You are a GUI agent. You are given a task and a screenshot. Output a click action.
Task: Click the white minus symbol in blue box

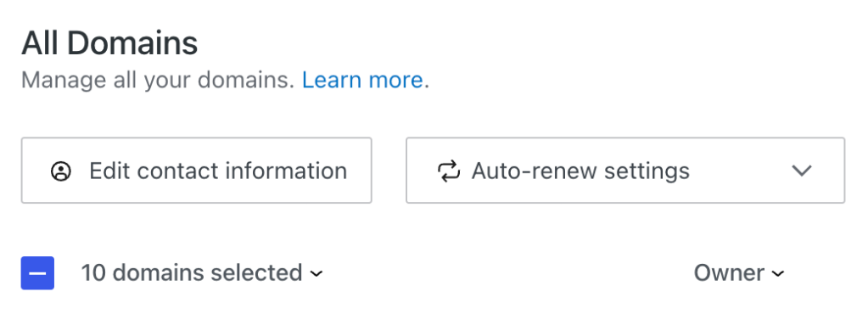(x=37, y=273)
